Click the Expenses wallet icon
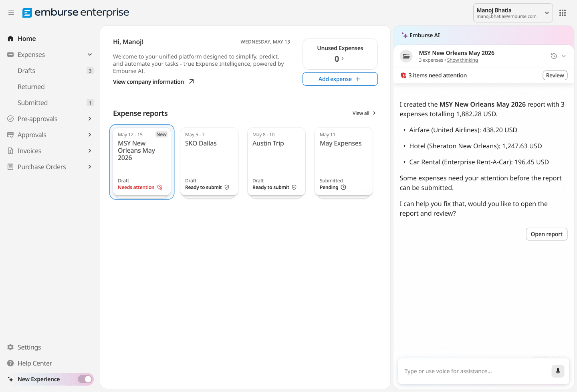The image size is (577, 392). pos(10,55)
